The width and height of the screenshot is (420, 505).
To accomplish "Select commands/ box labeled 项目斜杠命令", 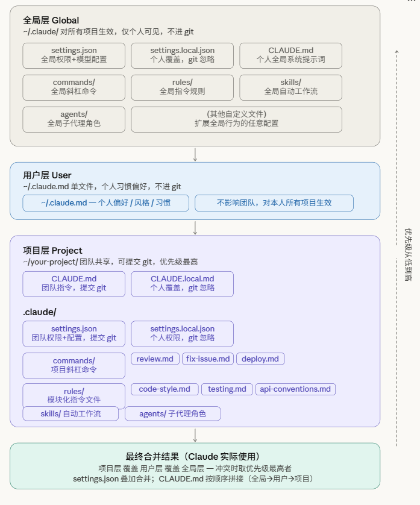I will click(x=74, y=366).
